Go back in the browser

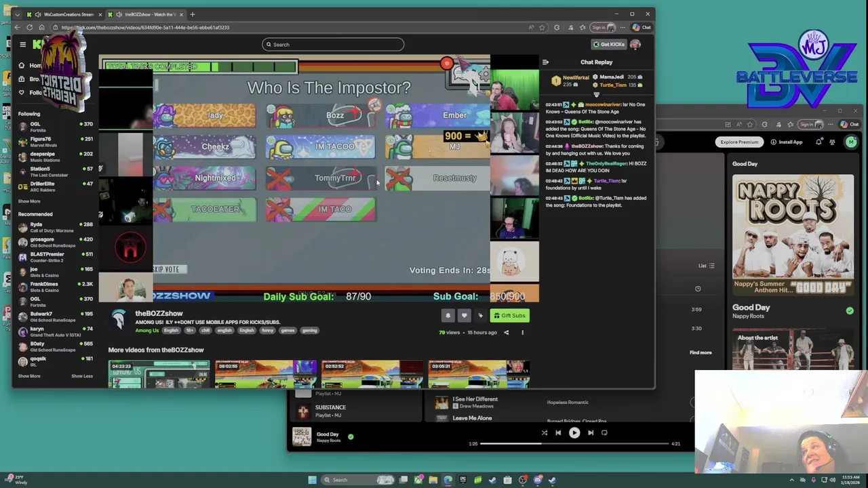coord(18,28)
